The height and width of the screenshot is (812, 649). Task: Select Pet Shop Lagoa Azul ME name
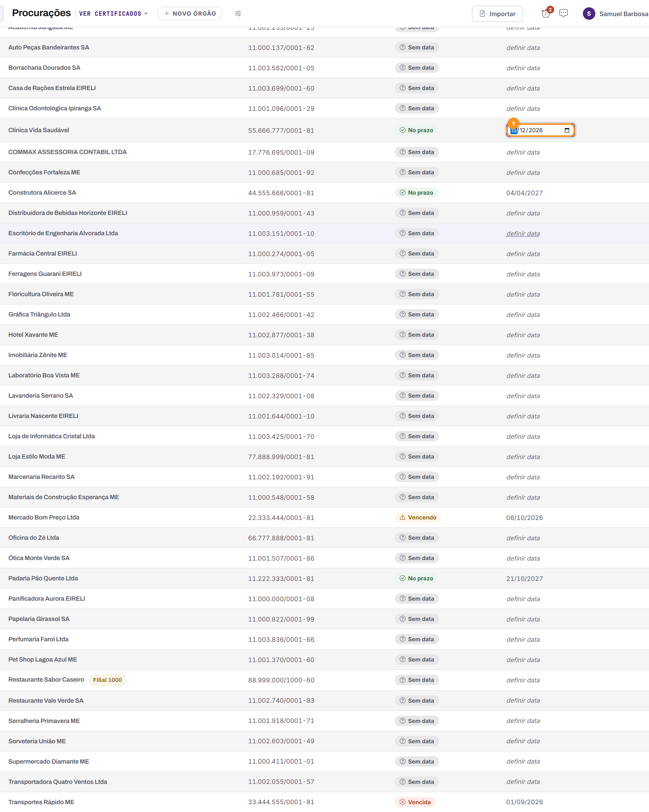point(43,659)
